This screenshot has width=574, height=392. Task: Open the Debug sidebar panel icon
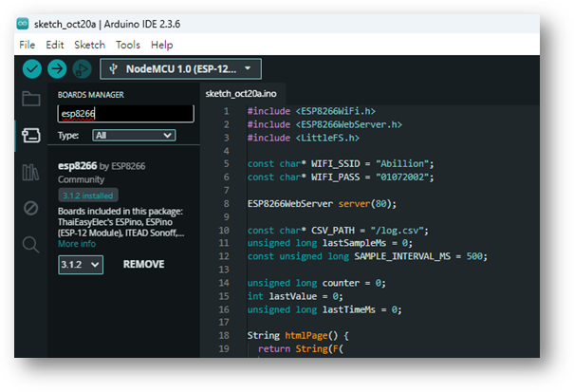31,208
